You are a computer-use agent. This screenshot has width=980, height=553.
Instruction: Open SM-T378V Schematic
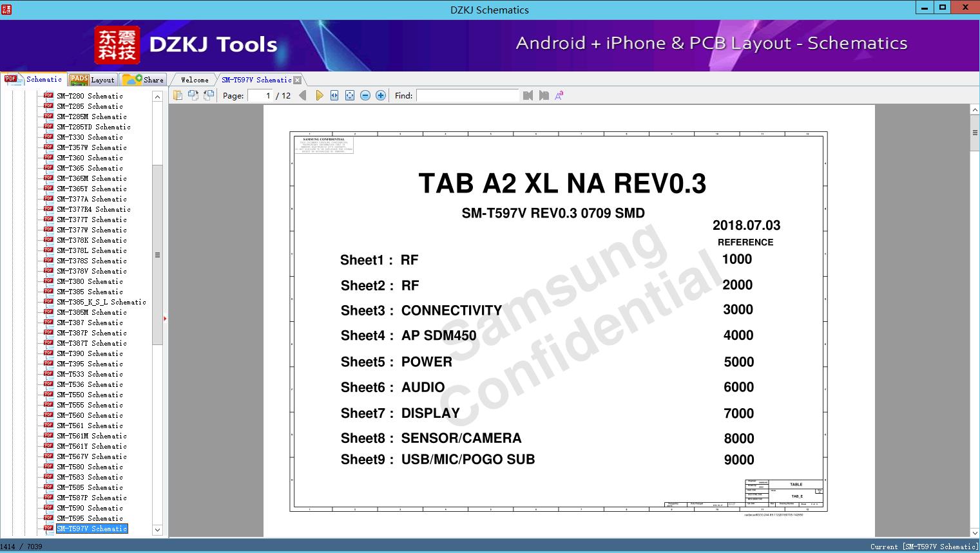click(x=91, y=271)
